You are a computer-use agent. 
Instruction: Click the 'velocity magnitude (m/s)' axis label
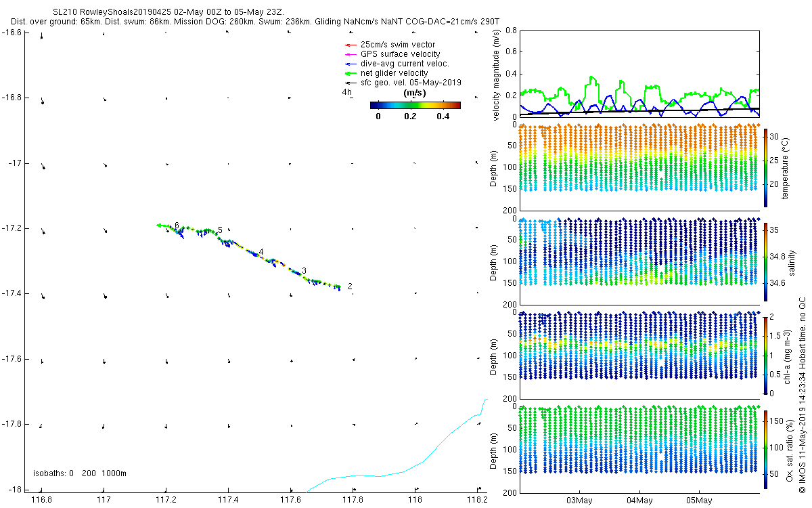pyautogui.click(x=497, y=75)
